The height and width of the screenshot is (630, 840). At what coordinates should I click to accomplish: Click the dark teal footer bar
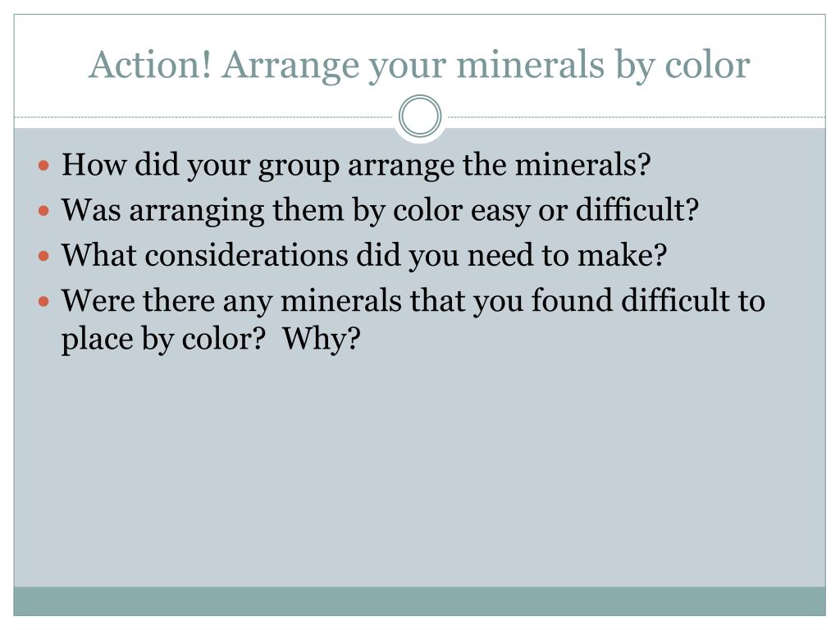coord(419,601)
